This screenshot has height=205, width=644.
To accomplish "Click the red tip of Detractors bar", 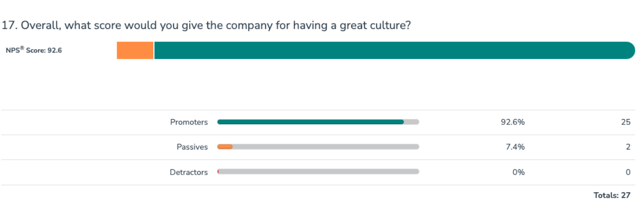I will coord(218,171).
